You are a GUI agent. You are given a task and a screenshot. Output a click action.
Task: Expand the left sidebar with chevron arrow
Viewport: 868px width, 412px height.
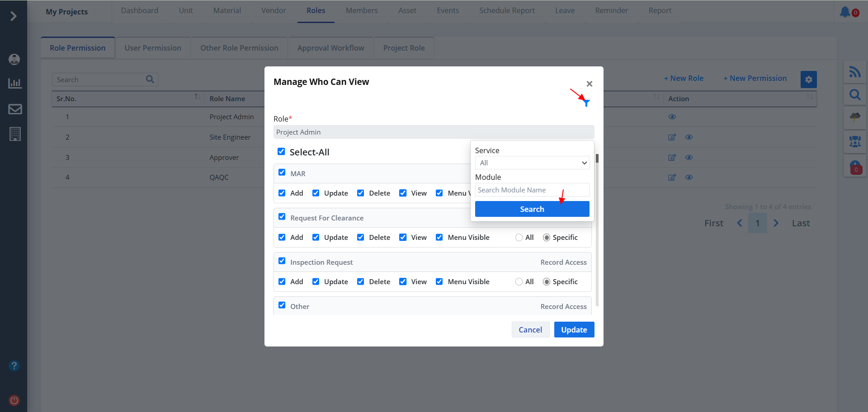click(x=14, y=16)
